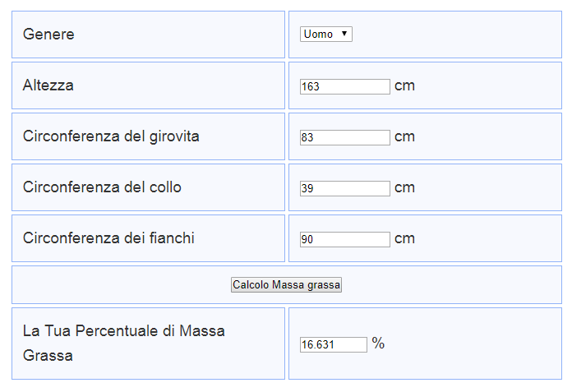This screenshot has width=572, height=392.
Task: Click the fianchi circumference input field
Action: 344,239
